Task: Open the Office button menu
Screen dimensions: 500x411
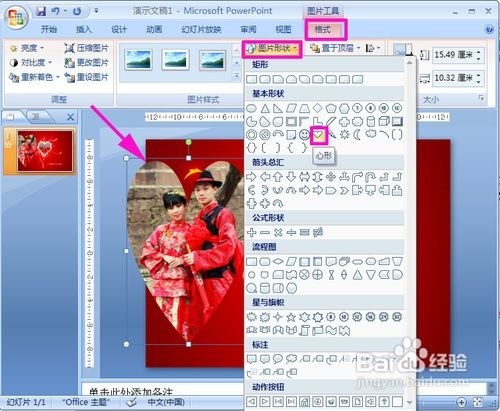Action: click(16, 17)
